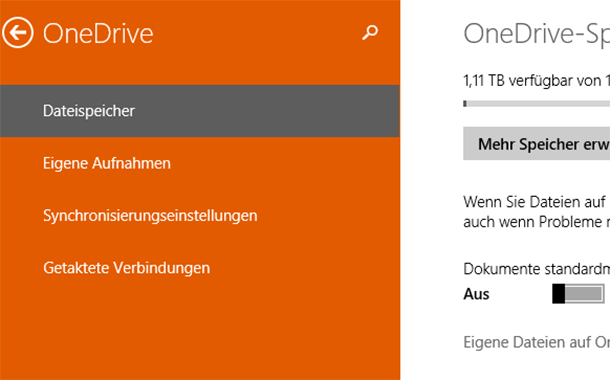Viewport: 610px width, 380px height.
Task: Toggle the Dokumente standardmäßig speichern switch
Action: coord(578,294)
